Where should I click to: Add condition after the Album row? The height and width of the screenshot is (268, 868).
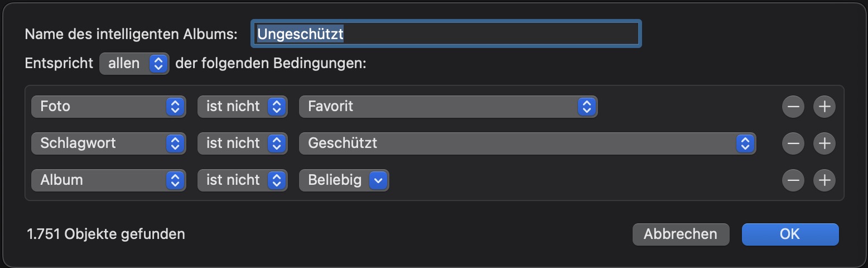[x=824, y=180]
